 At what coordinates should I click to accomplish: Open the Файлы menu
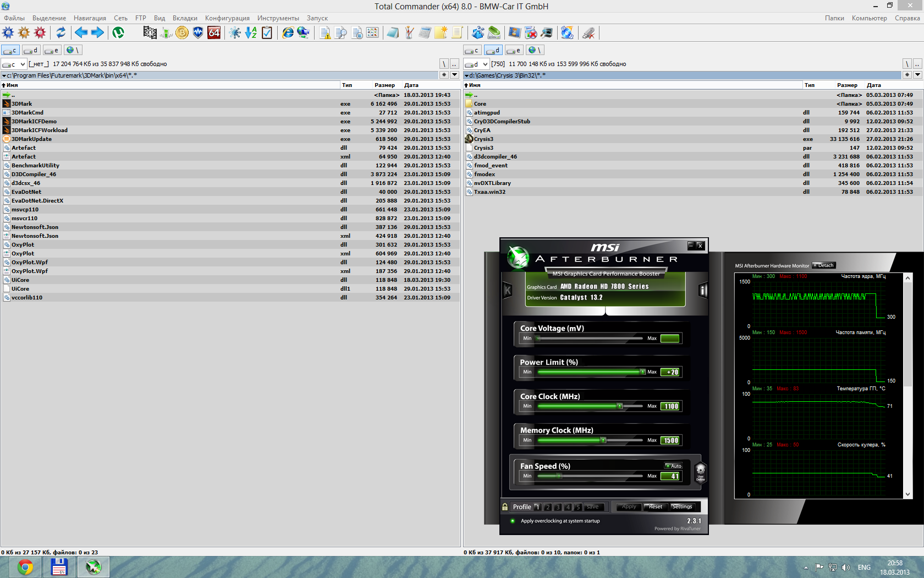(x=14, y=18)
